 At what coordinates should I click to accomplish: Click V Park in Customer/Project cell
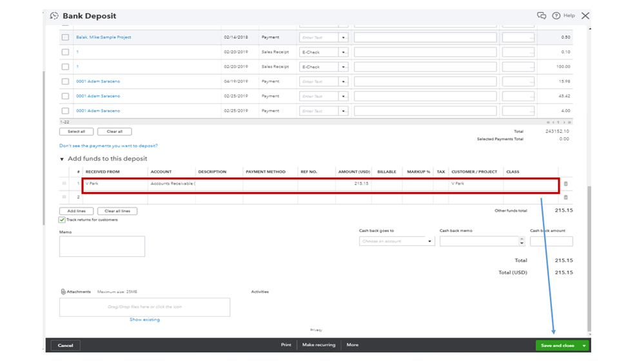point(458,184)
